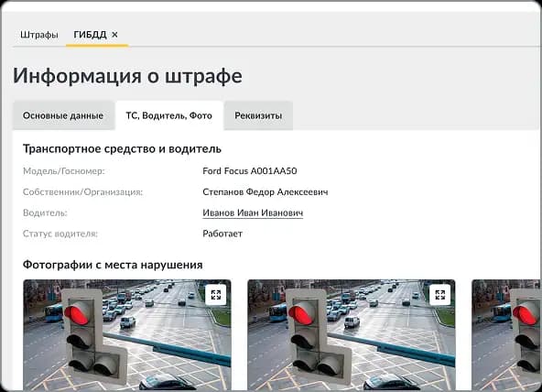Click the Модель/Госномер label
This screenshot has height=392, width=542.
click(x=63, y=171)
